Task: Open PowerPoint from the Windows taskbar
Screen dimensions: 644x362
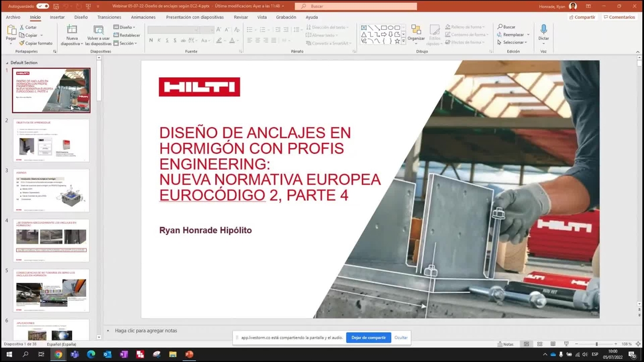Action: (x=189, y=354)
